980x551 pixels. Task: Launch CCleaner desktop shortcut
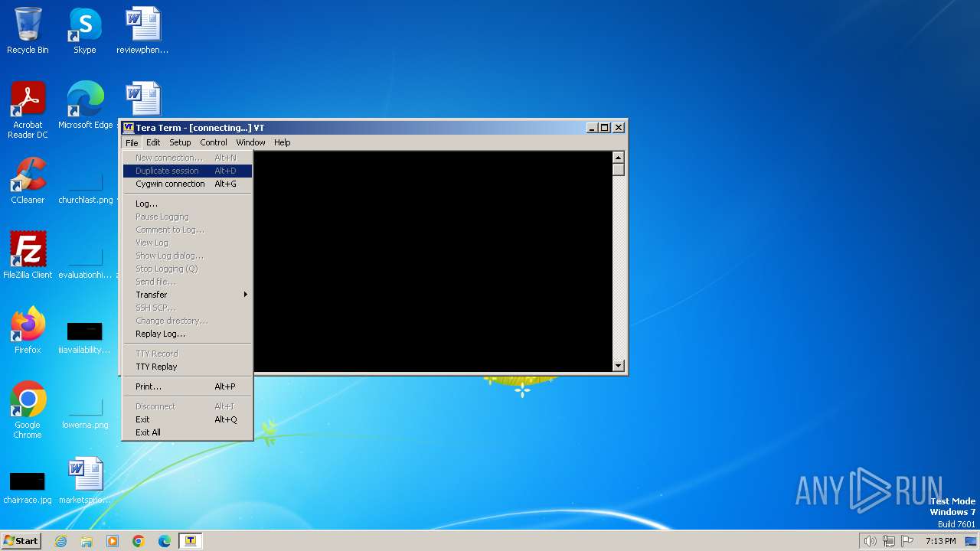pyautogui.click(x=28, y=181)
